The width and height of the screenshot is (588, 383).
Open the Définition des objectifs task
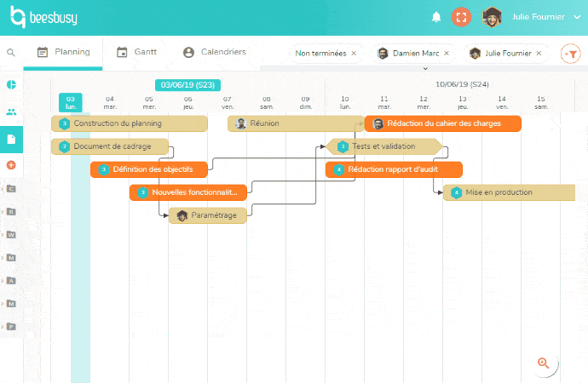(149, 169)
